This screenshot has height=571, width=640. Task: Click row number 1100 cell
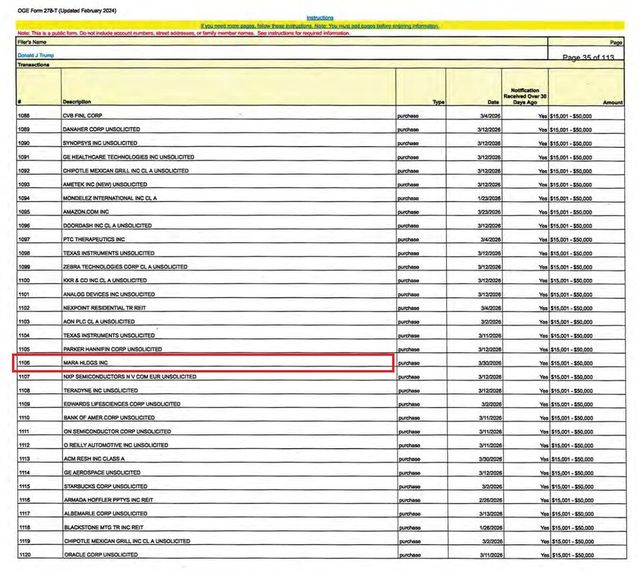(x=39, y=280)
